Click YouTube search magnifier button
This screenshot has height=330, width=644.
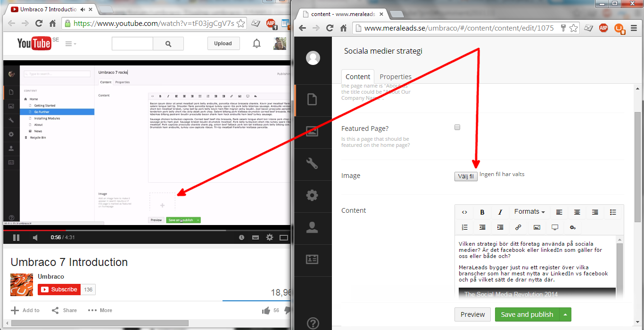click(x=168, y=44)
